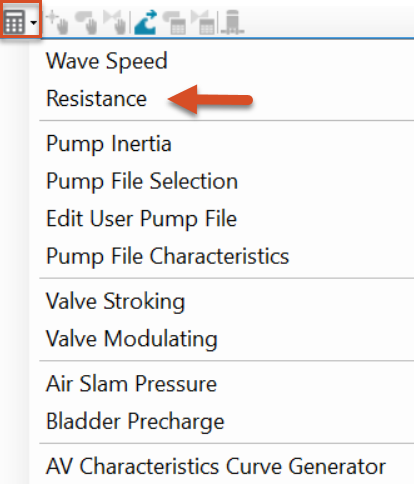Select Wave Speed from the menu
This screenshot has height=486, width=414.
107,61
